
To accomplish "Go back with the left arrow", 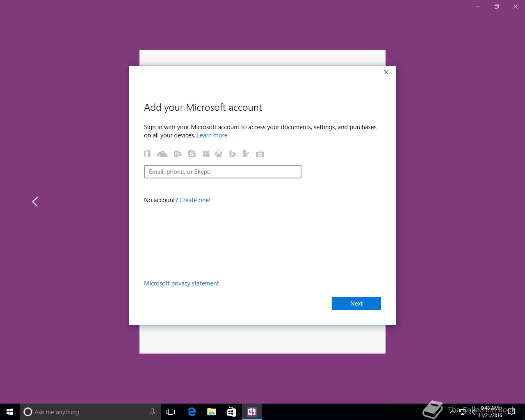I will tap(35, 201).
